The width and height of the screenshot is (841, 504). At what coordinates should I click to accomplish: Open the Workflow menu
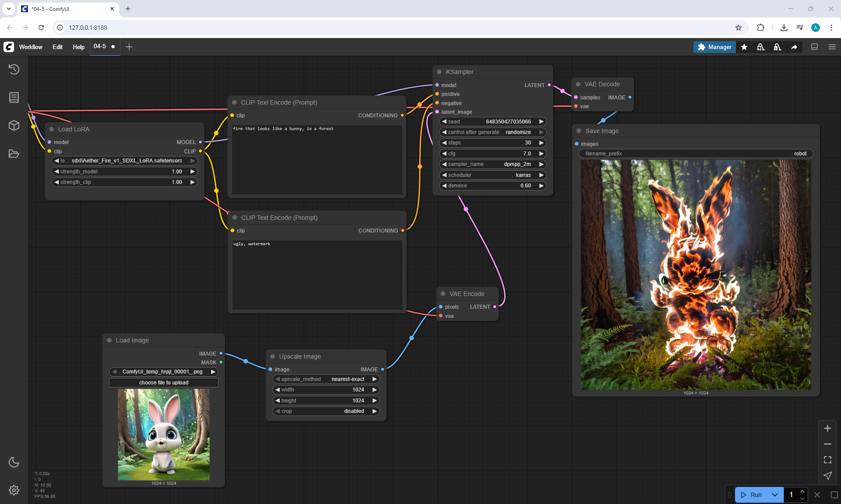click(31, 47)
